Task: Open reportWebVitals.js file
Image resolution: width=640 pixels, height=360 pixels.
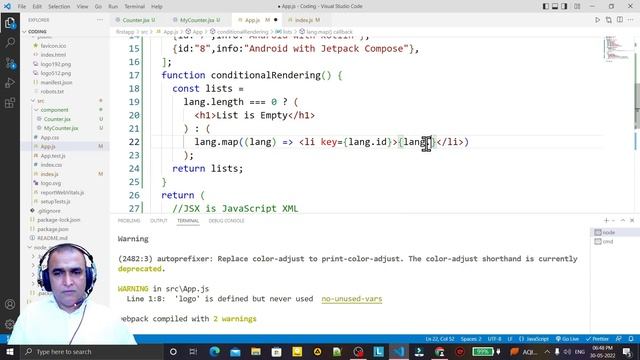Action: (62, 192)
